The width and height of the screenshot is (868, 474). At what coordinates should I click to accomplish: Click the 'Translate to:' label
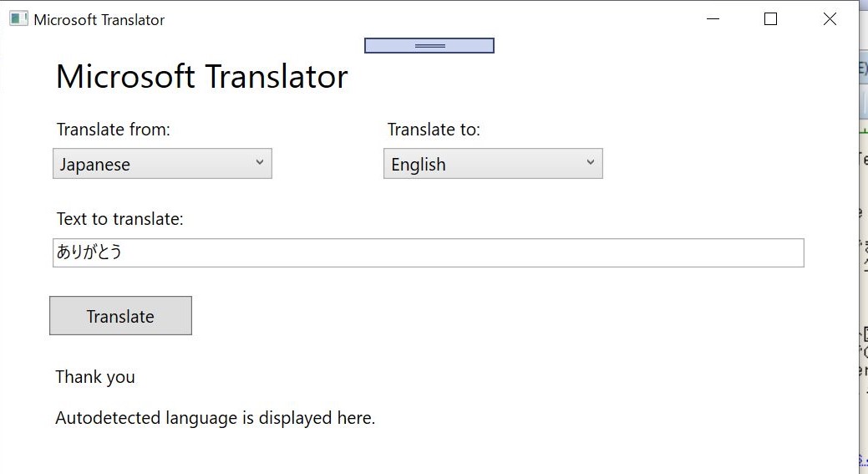click(x=434, y=130)
